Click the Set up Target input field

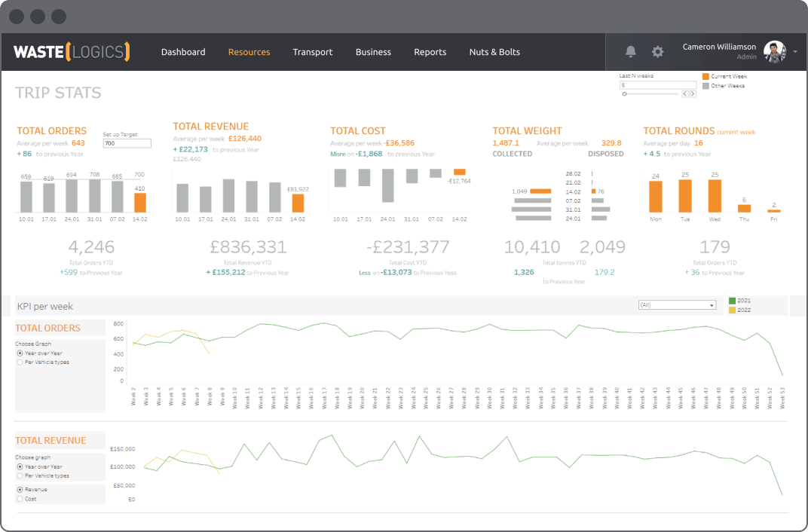127,143
